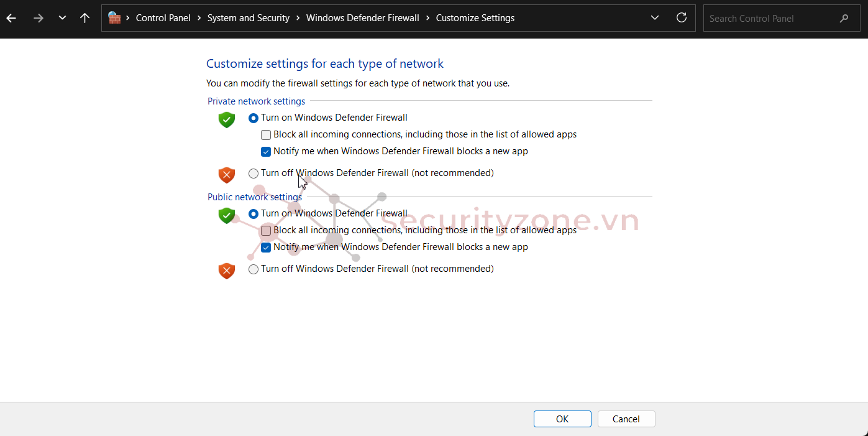This screenshot has height=436, width=868.
Task: Click the Customize Settings breadcrumb
Action: click(x=475, y=18)
